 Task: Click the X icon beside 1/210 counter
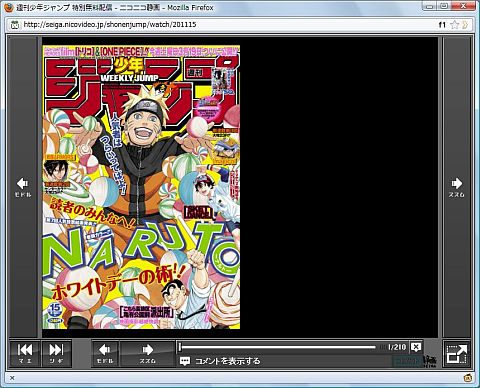click(416, 347)
